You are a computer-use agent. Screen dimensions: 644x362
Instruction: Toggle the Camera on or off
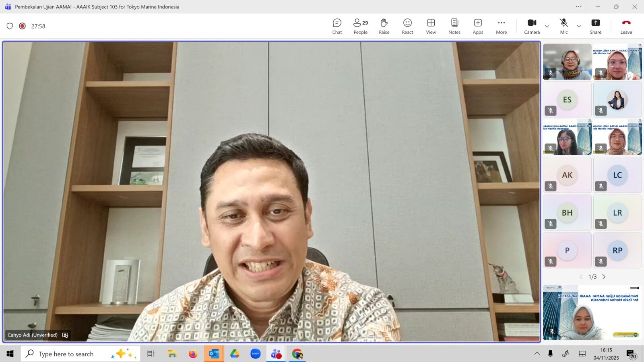pos(532,27)
